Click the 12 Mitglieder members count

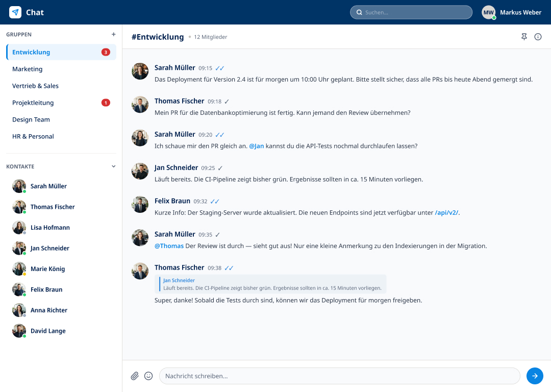211,37
